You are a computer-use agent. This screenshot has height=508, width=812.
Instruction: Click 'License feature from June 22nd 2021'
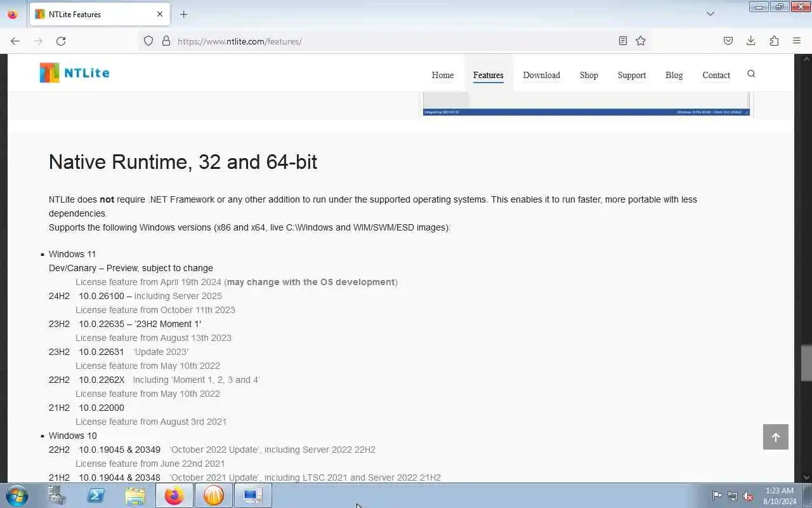click(x=150, y=464)
